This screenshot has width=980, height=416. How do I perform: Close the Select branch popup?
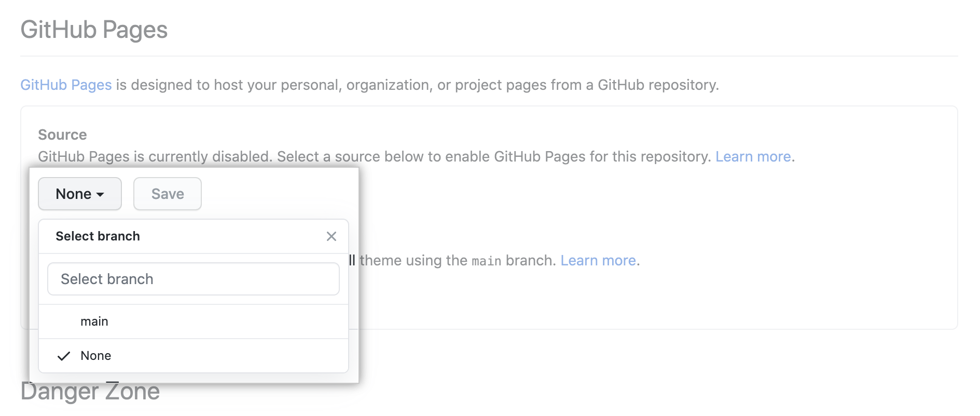pos(332,236)
